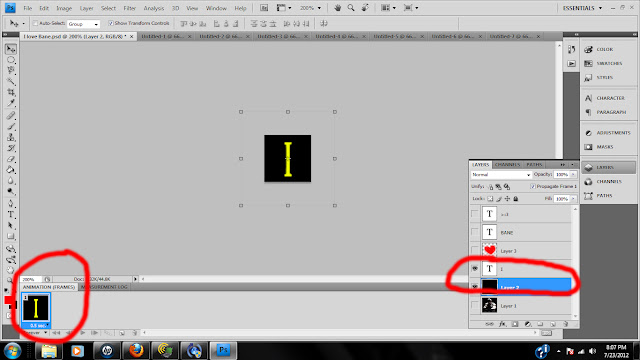Image resolution: width=640 pixels, height=360 pixels.
Task: Select the Elliptical Marquee tool
Action: (x=11, y=60)
